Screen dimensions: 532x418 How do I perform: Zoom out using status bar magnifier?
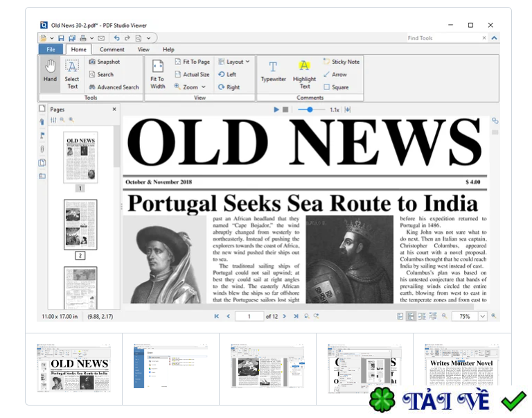[444, 316]
